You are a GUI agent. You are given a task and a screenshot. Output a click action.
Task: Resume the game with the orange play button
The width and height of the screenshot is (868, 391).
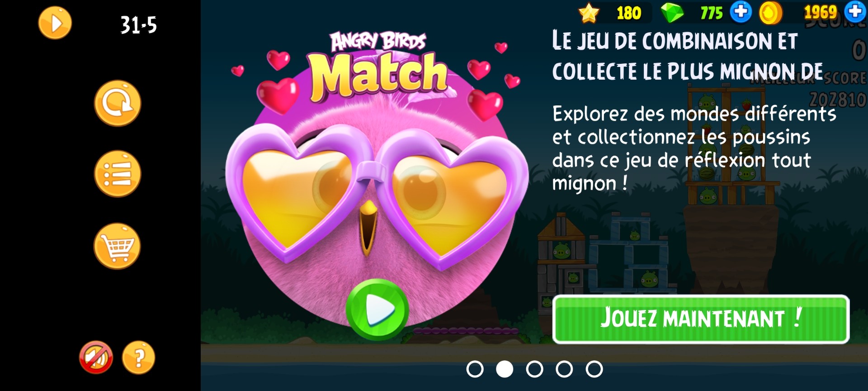pyautogui.click(x=55, y=23)
